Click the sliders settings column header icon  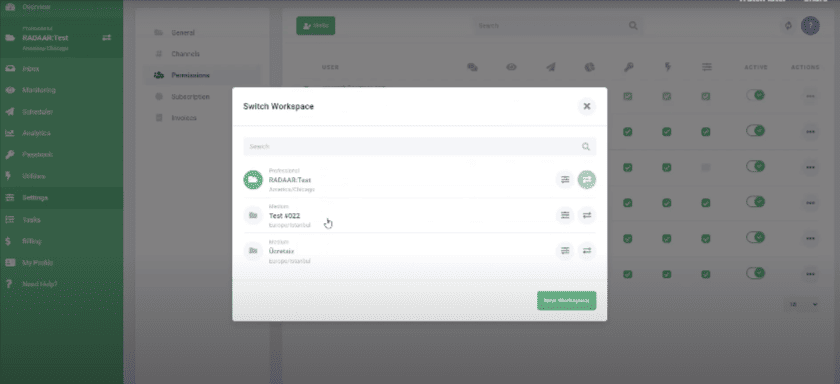[707, 67]
